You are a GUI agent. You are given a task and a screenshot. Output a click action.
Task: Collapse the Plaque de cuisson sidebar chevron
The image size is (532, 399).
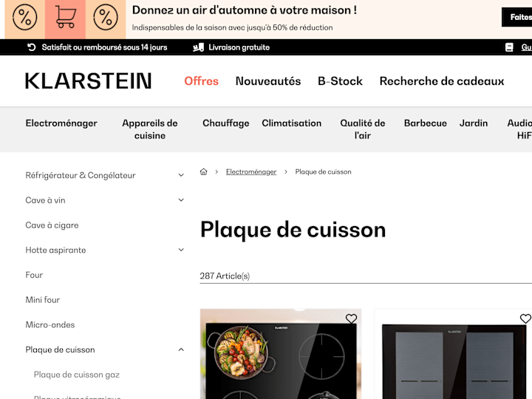pyautogui.click(x=181, y=349)
